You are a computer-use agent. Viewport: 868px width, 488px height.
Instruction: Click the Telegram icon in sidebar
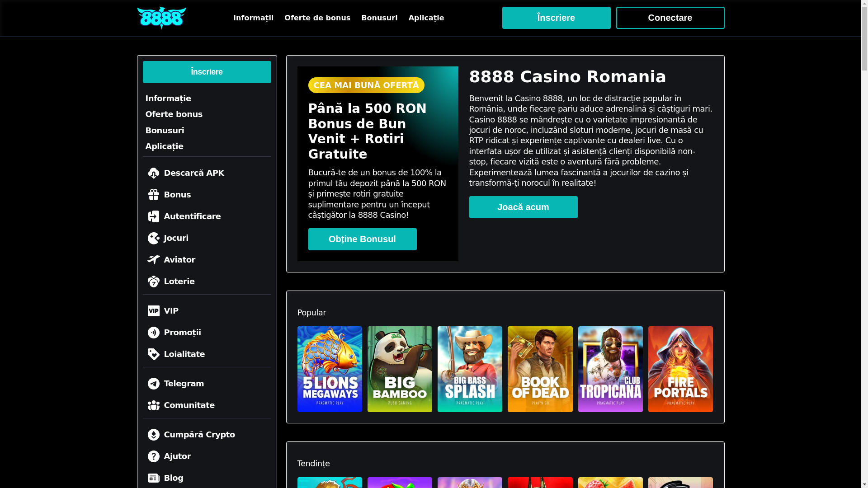(154, 384)
